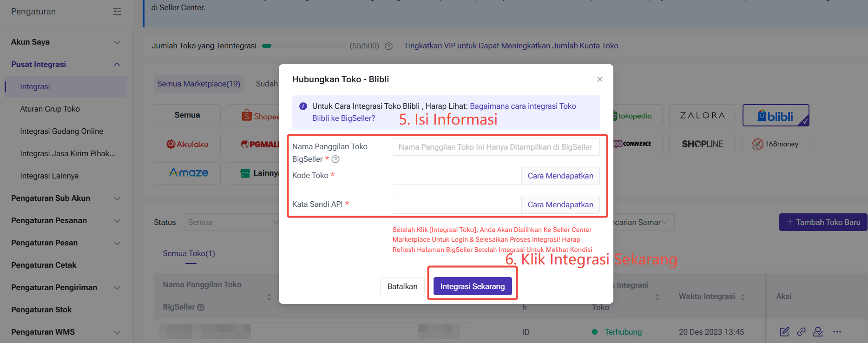Select the Blibli marketplace tile
868x343 pixels.
click(x=776, y=115)
